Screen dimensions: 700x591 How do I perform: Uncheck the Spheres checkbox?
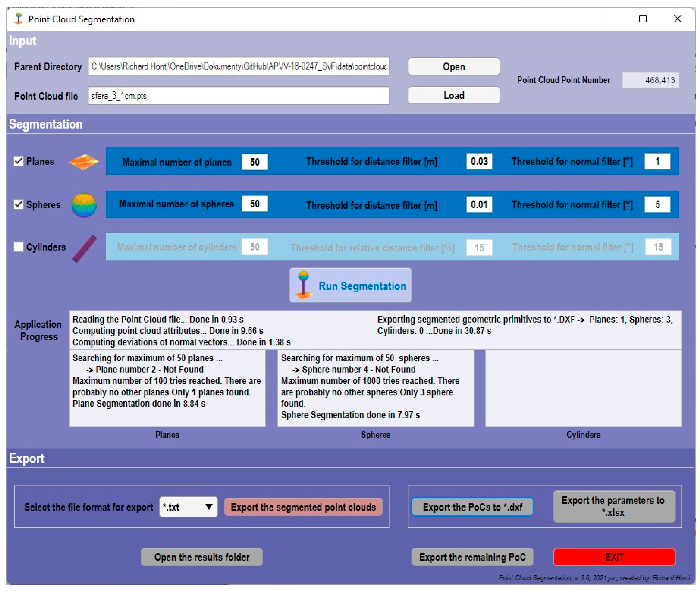pyautogui.click(x=19, y=204)
